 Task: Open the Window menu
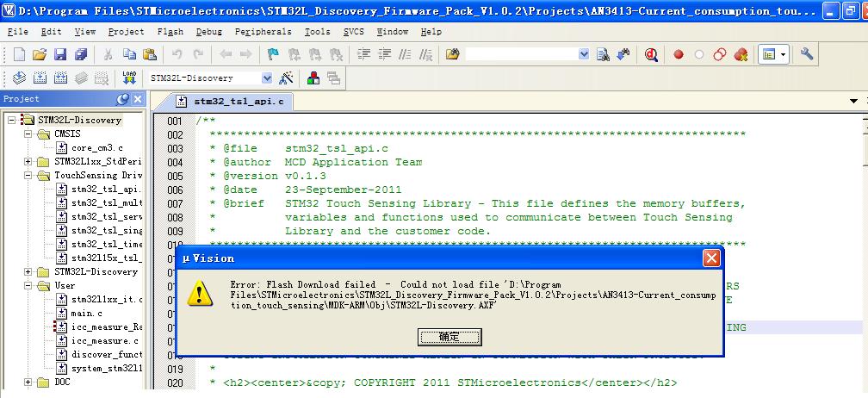click(393, 32)
